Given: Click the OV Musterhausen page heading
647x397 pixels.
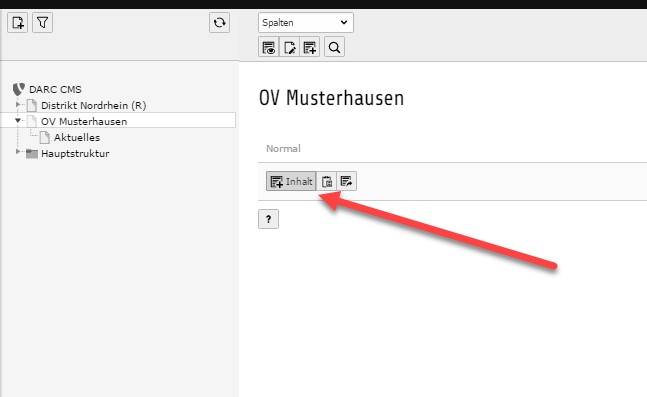Looking at the screenshot, I should point(331,98).
